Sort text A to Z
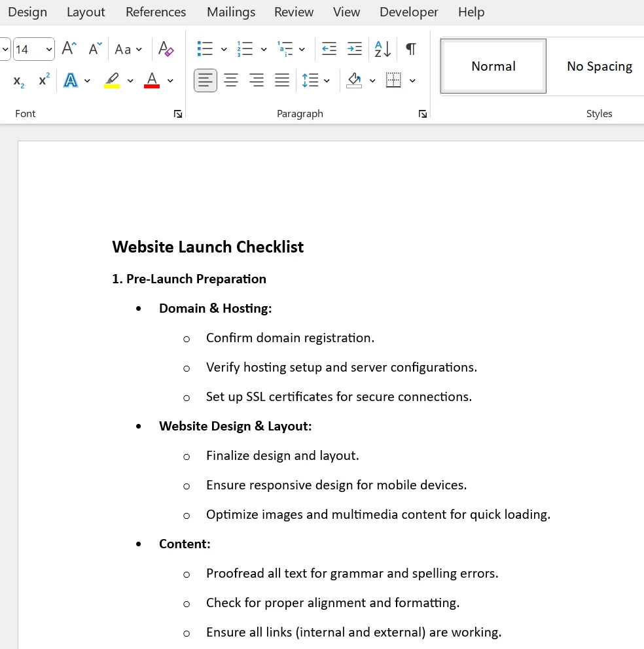Screen dimensions: 644x649 (x=382, y=49)
